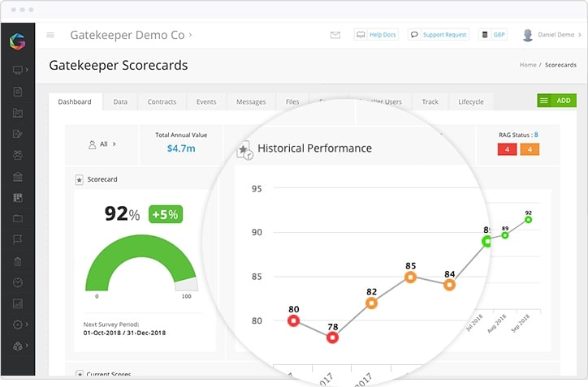
Task: Open the clipboard sidebar icon
Action: click(x=18, y=261)
